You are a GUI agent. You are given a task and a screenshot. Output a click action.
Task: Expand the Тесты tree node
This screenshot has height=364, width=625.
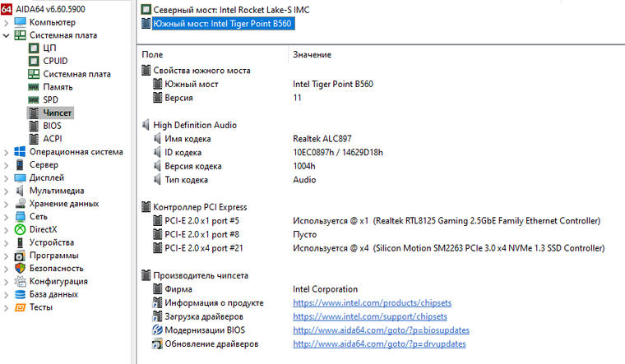point(6,308)
